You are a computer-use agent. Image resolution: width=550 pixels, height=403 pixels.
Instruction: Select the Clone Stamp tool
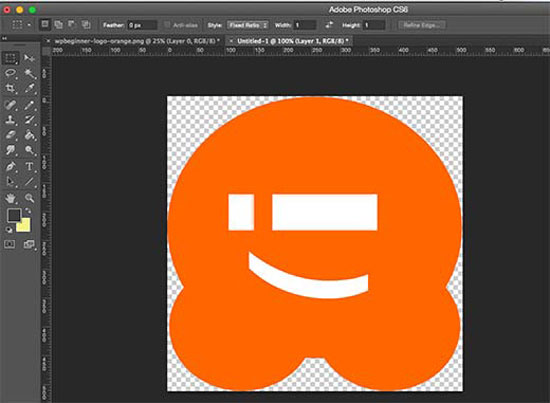click(x=10, y=120)
